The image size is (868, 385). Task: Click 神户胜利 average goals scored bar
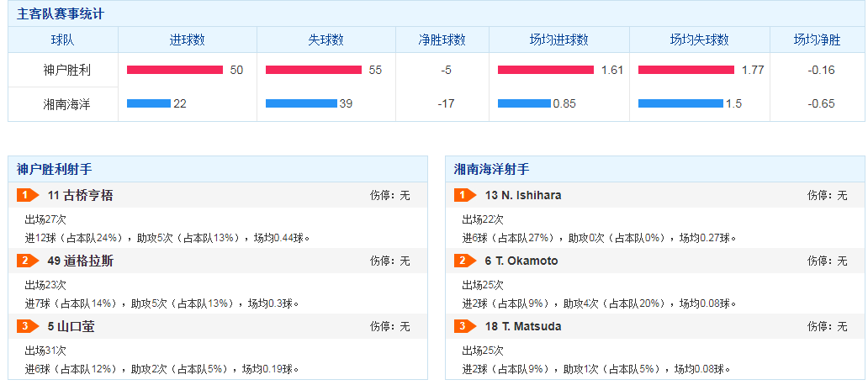click(x=546, y=70)
